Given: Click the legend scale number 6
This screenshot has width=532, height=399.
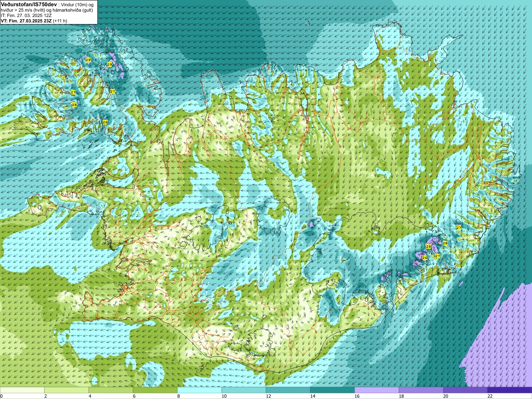Looking at the screenshot, I should [134, 396].
